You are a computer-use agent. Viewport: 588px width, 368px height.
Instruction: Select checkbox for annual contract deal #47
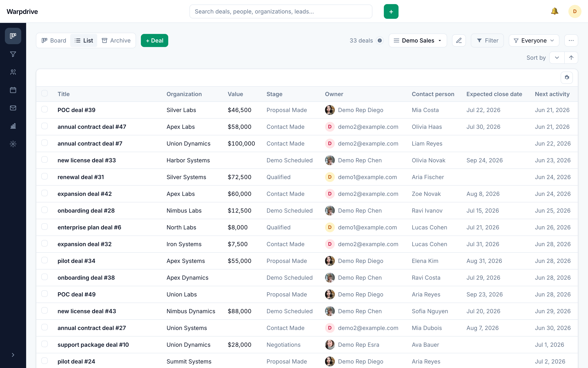(x=45, y=126)
